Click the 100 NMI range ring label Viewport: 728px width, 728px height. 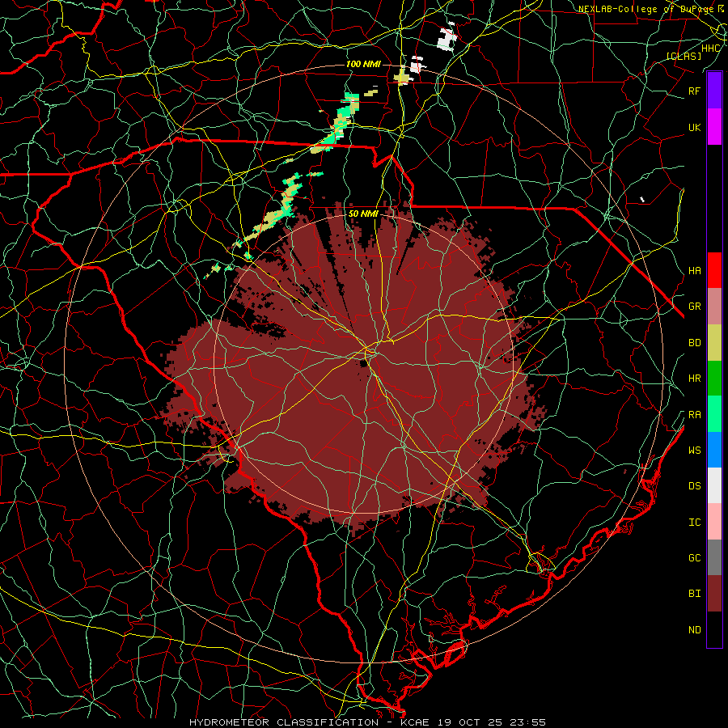pos(363,64)
